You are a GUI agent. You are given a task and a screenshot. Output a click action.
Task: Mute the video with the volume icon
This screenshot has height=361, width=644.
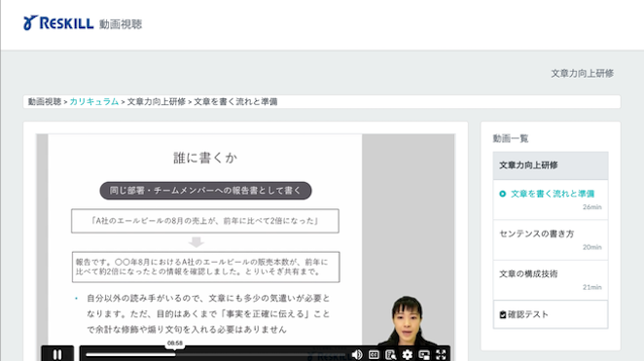coord(357,354)
